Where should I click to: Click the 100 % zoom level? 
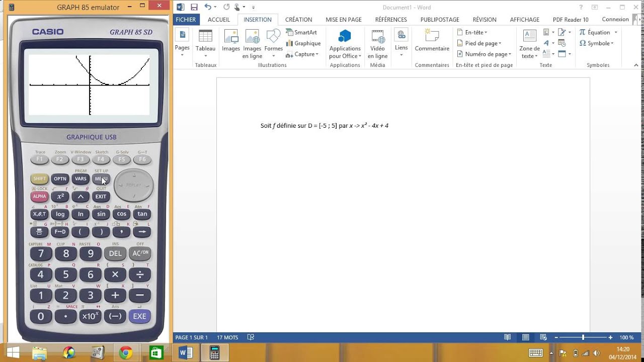[626, 337]
